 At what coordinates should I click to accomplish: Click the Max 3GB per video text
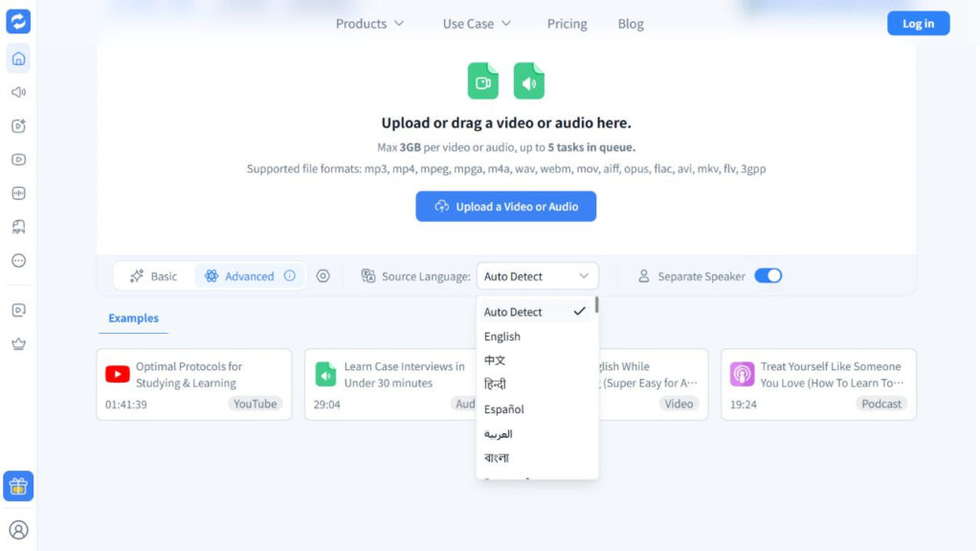[506, 147]
